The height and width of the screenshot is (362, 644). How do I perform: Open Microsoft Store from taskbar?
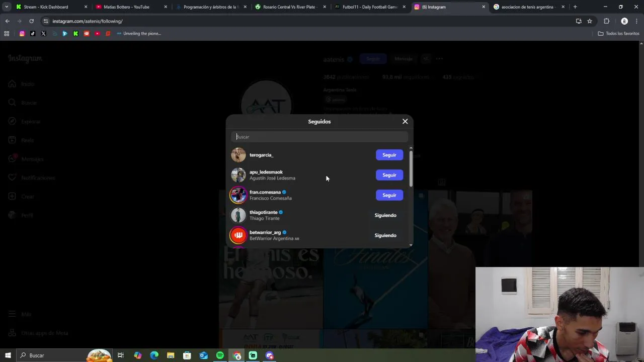(187, 355)
